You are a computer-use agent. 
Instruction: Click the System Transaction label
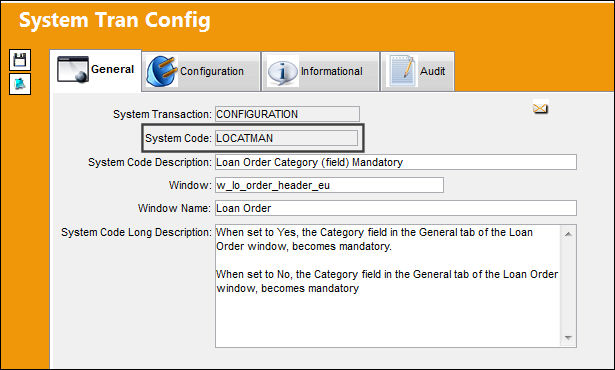click(x=162, y=114)
